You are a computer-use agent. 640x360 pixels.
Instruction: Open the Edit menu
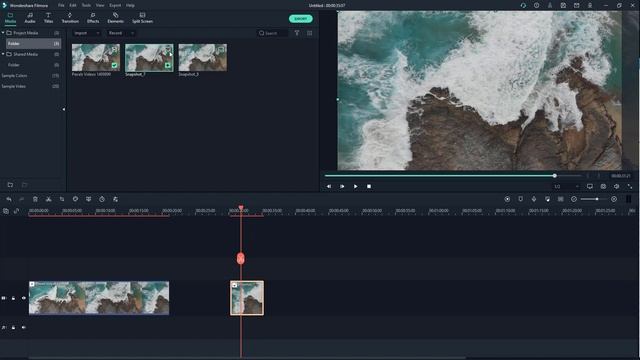pyautogui.click(x=73, y=5)
